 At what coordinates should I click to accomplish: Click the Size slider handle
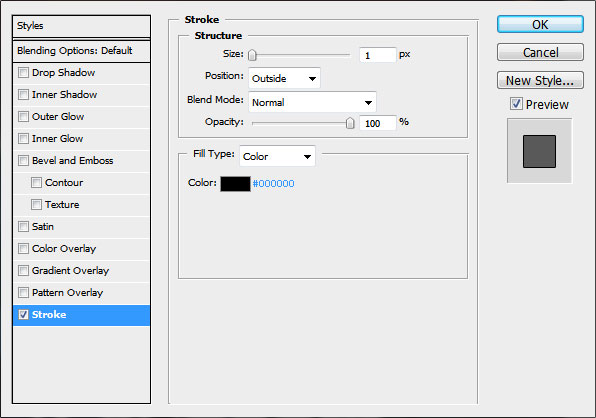[252, 55]
